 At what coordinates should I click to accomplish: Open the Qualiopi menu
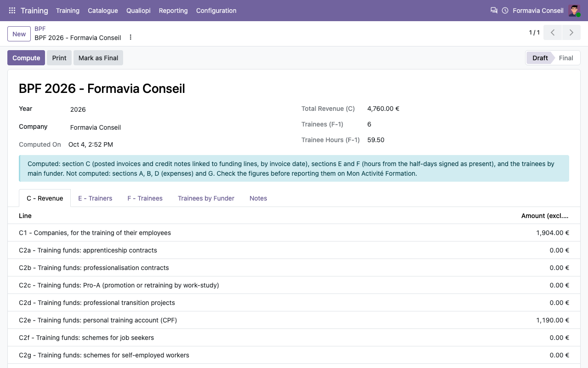138,11
